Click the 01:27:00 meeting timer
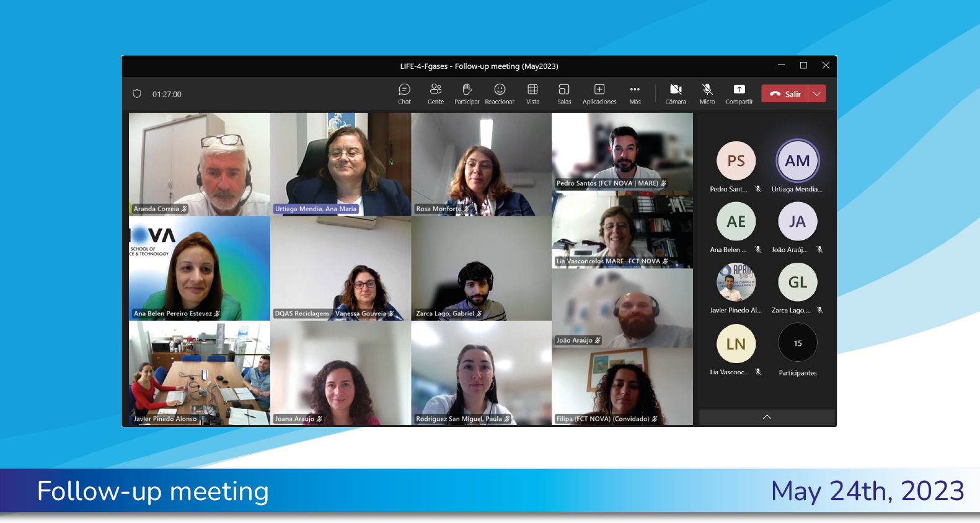This screenshot has height=523, width=980. tap(167, 94)
